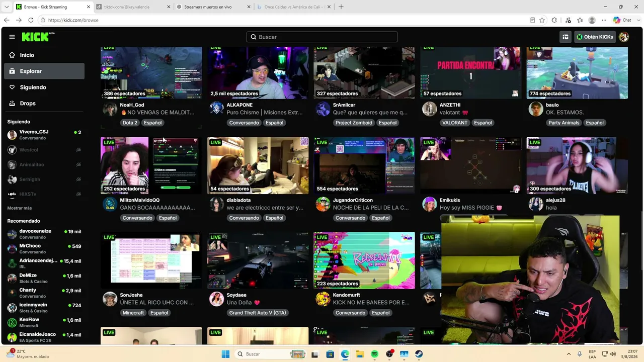Viewport: 644px width, 362px height.
Task: Open NoaH_God's Dota 2 stream thumbnail
Action: [x=151, y=73]
